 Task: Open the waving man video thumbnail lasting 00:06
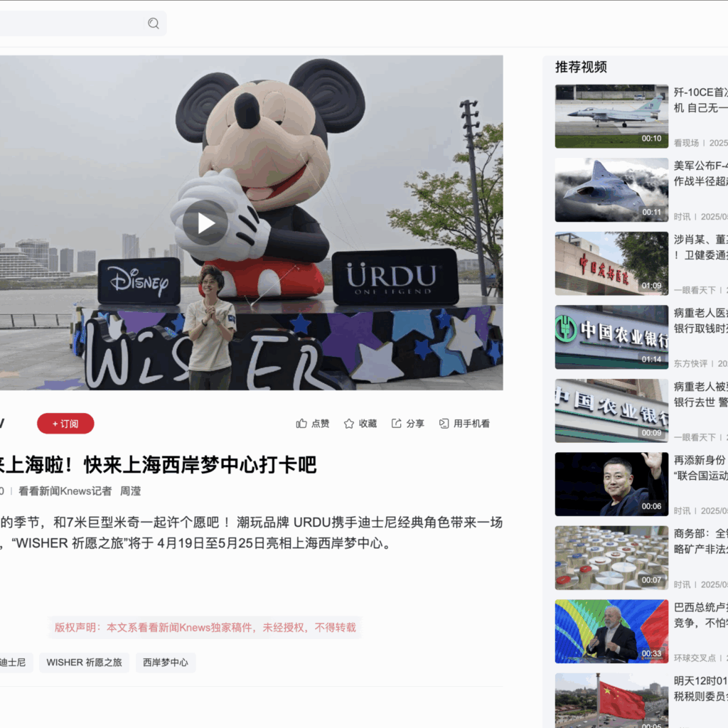[x=611, y=484]
